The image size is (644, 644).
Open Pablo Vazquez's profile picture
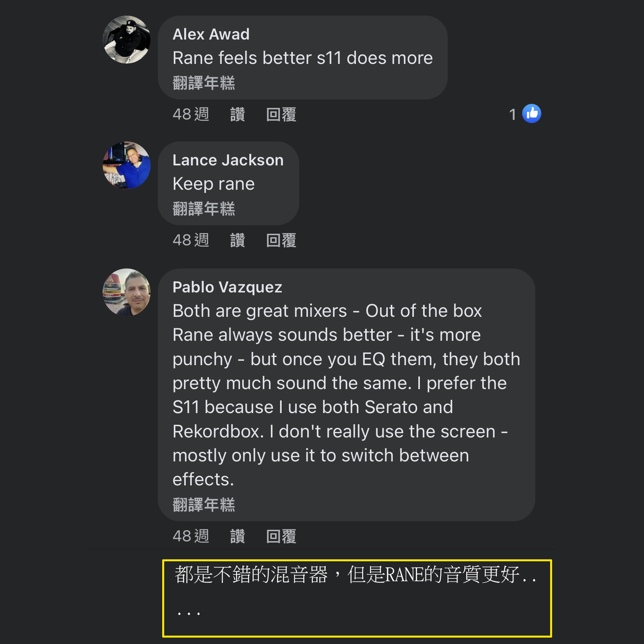(127, 292)
